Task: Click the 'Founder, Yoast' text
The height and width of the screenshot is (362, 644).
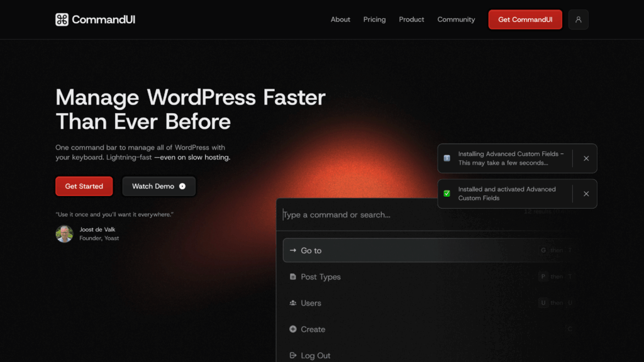Action: click(x=99, y=238)
